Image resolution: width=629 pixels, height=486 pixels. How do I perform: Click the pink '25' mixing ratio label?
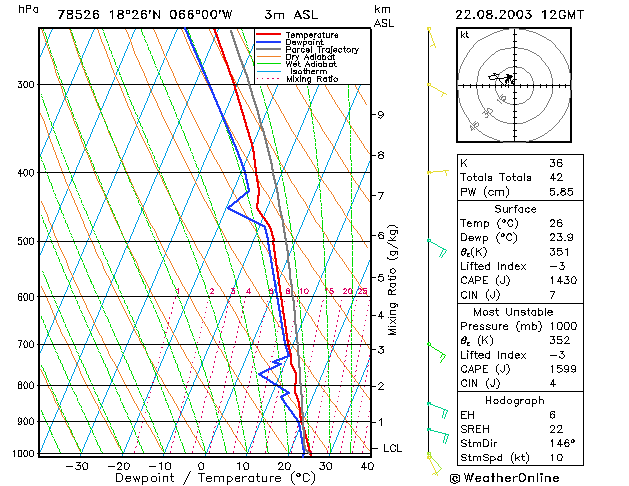pos(363,291)
